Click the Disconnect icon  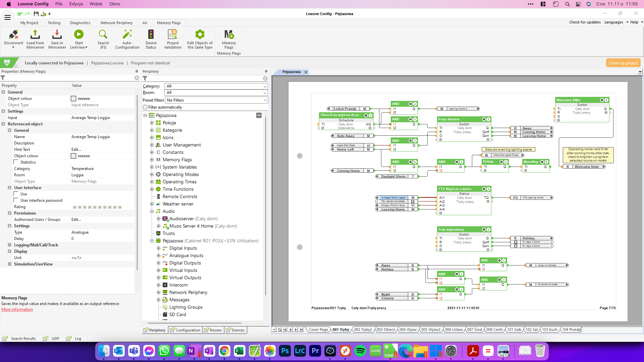tap(13, 35)
